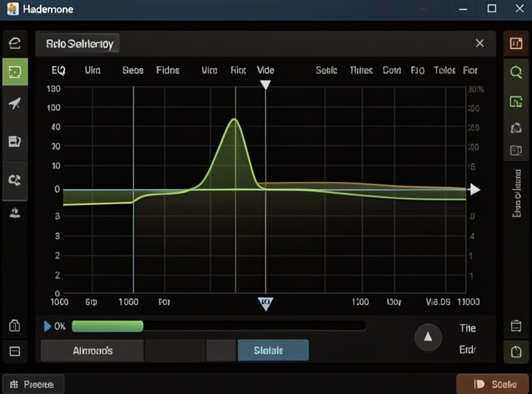
Task: Click the bottom frequency marker triangle
Action: pos(265,303)
